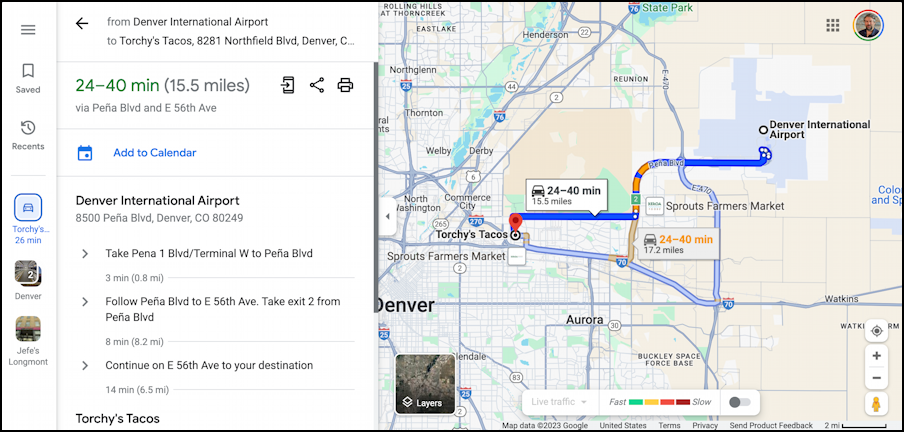Open the hamburger main menu

28,30
